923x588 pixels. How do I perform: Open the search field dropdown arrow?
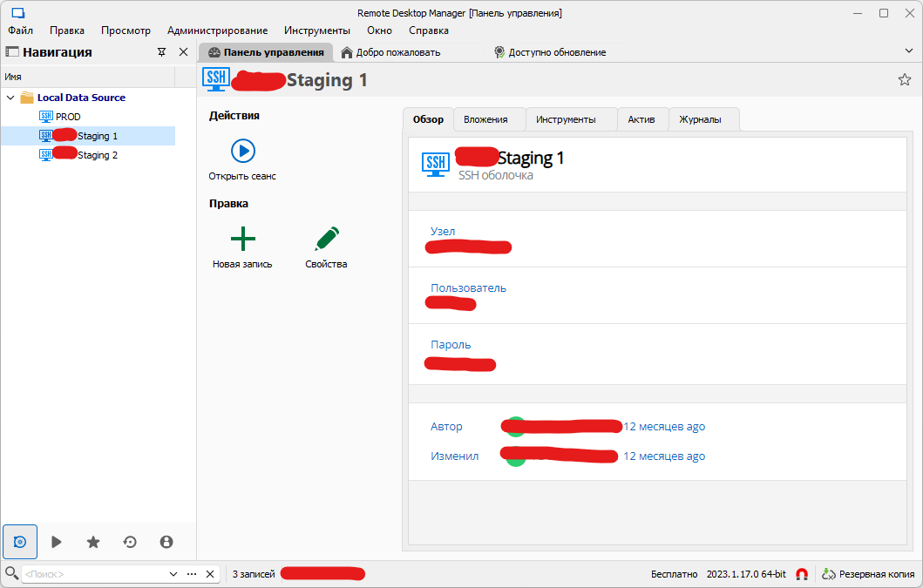[173, 574]
